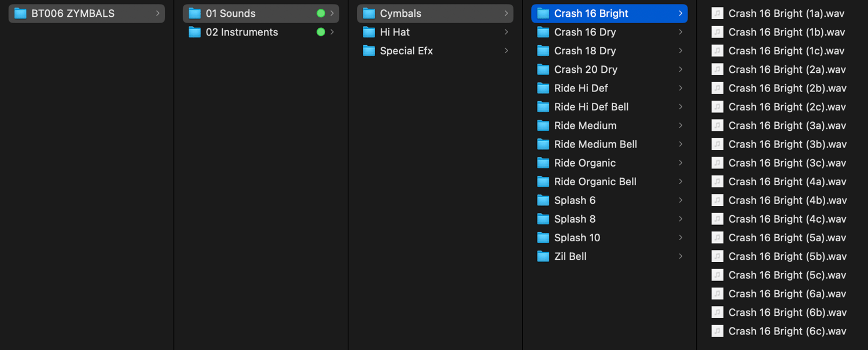
Task: Expand the Crash 16 Dry folder chevron
Action: (x=681, y=32)
